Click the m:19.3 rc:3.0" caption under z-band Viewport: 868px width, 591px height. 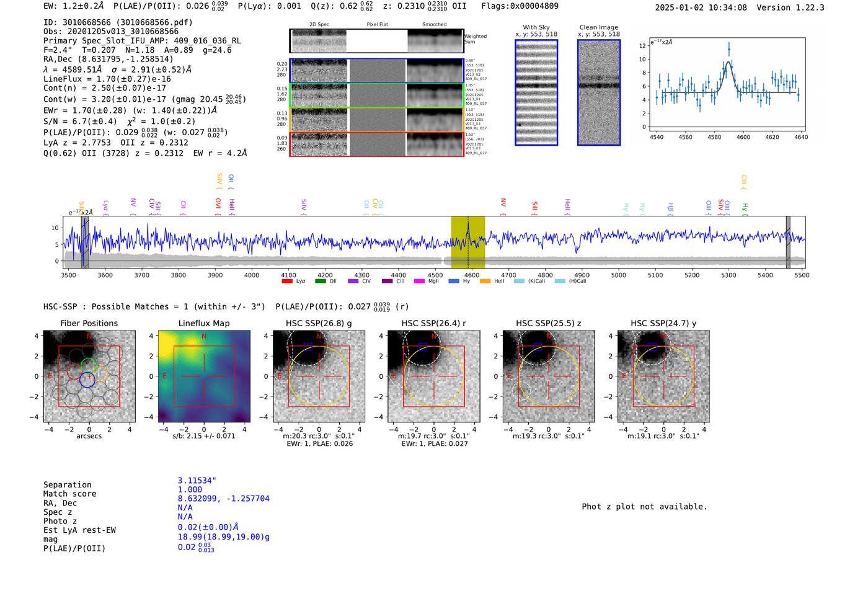[549, 436]
